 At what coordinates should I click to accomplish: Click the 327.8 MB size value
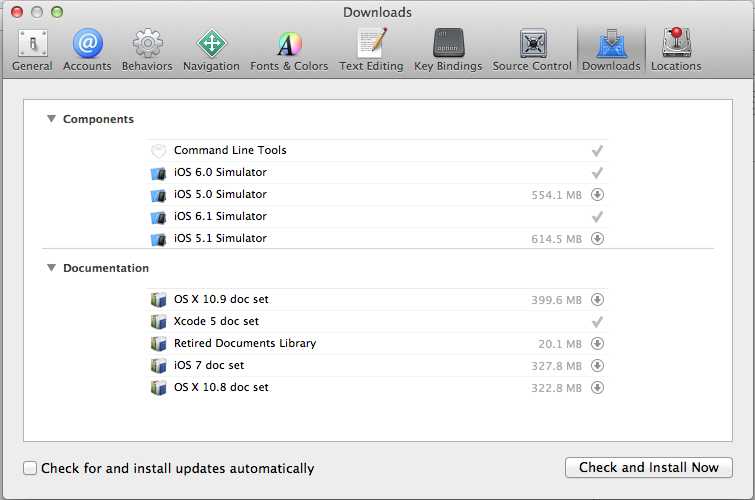557,366
